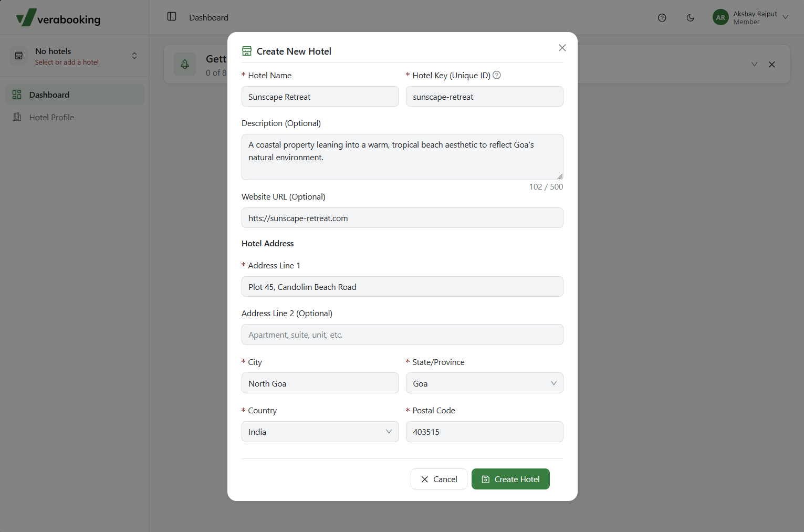This screenshot has width=804, height=532.
Task: Click the description resize handle
Action: [x=560, y=176]
